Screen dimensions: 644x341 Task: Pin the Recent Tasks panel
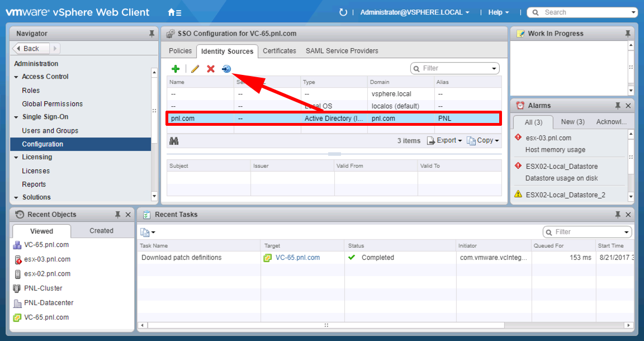point(618,215)
